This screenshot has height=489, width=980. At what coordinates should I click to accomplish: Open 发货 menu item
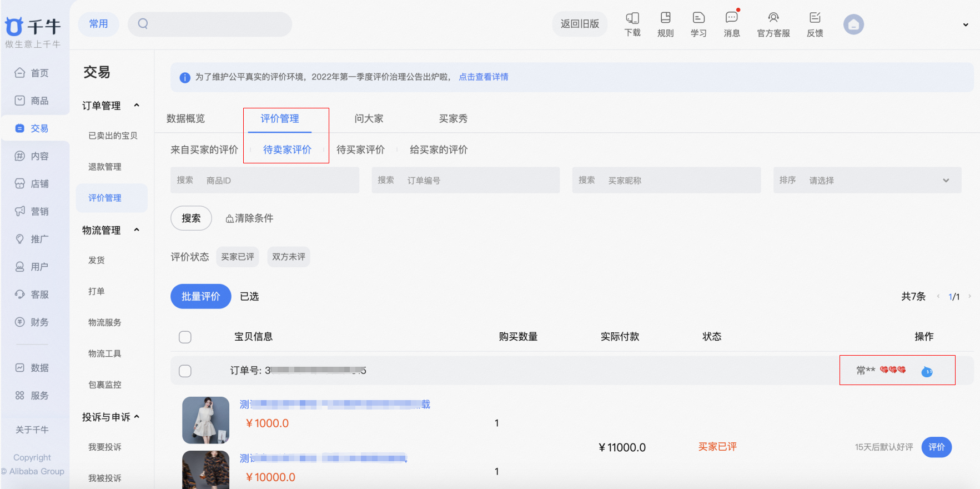click(96, 260)
